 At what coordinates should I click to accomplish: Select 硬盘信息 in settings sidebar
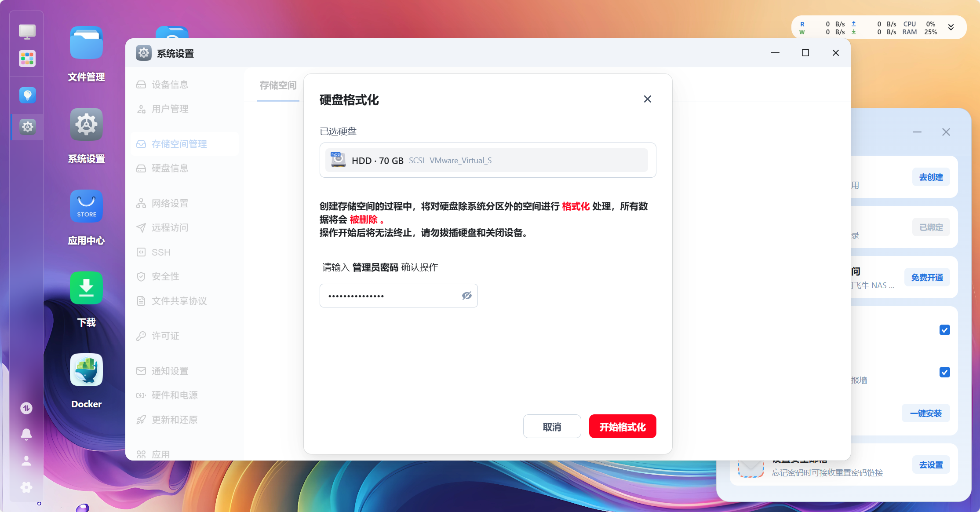(170, 168)
